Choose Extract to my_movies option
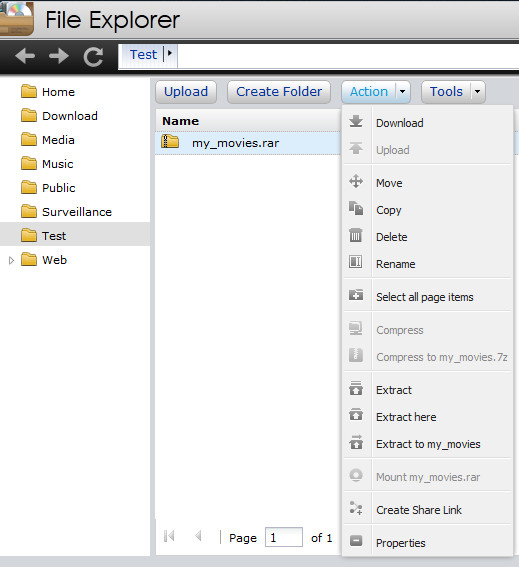The image size is (519, 567). coord(428,444)
